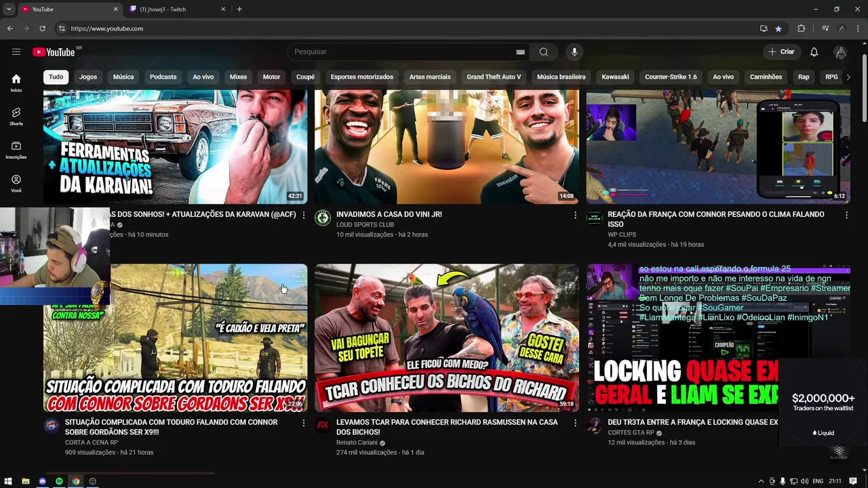
Task: Click the Chrome address bar URL
Action: point(106,28)
